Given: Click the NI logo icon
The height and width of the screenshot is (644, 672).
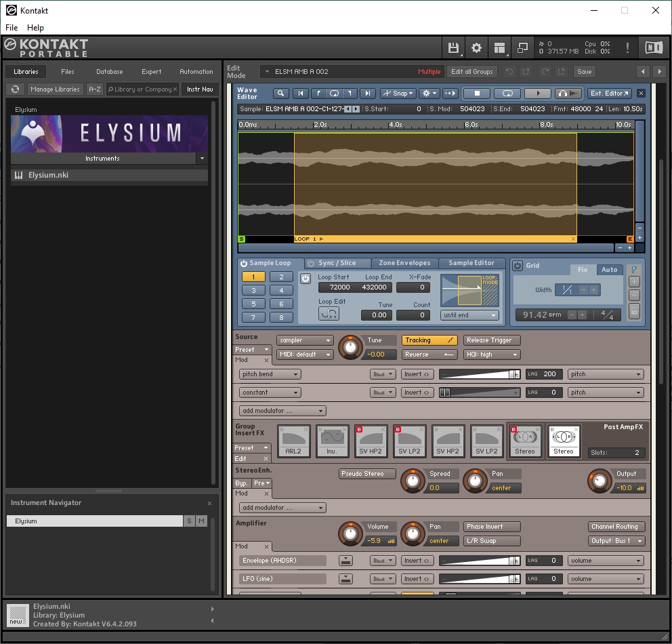Looking at the screenshot, I should tap(653, 47).
